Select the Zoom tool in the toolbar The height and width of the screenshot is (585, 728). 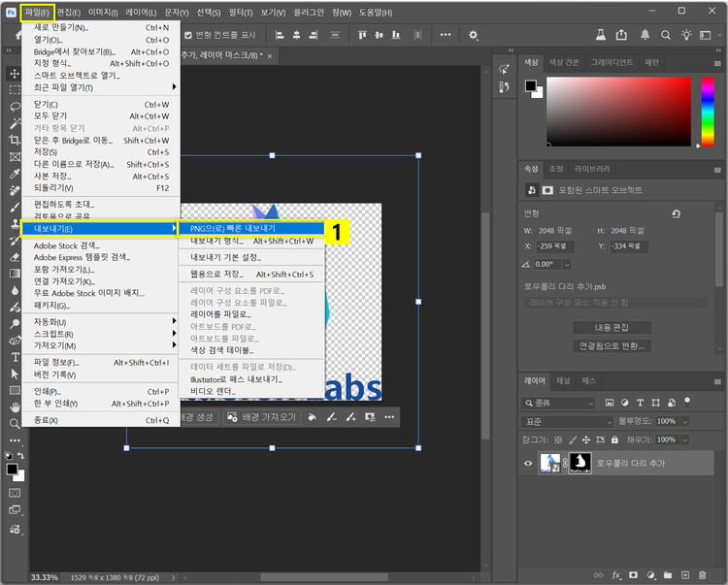16,423
